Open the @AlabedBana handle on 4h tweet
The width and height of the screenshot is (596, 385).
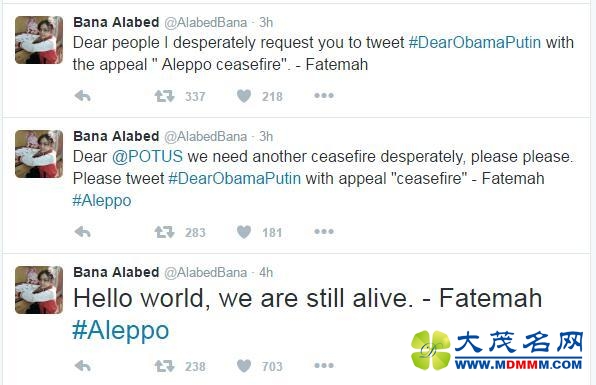tap(206, 272)
